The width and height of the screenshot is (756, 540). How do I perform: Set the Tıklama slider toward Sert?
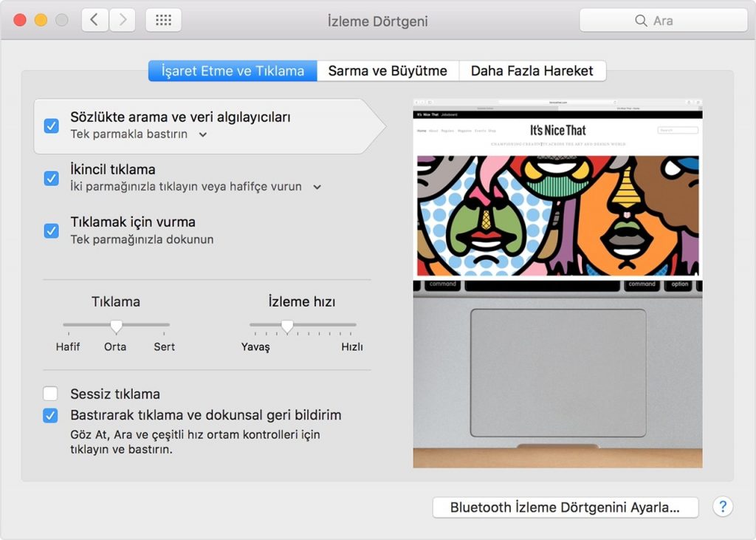163,327
